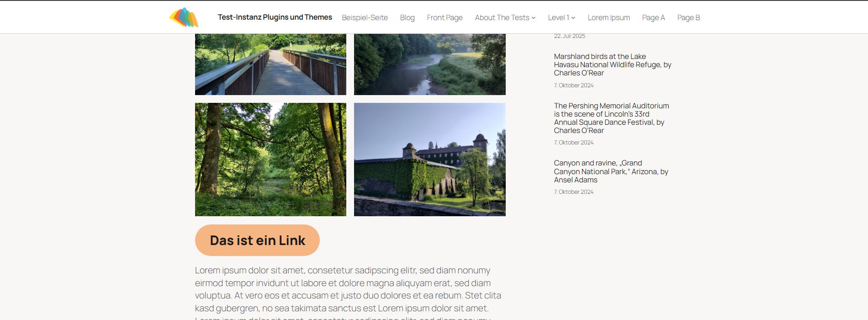
Task: Open the Front Page menu link
Action: pyautogui.click(x=445, y=17)
